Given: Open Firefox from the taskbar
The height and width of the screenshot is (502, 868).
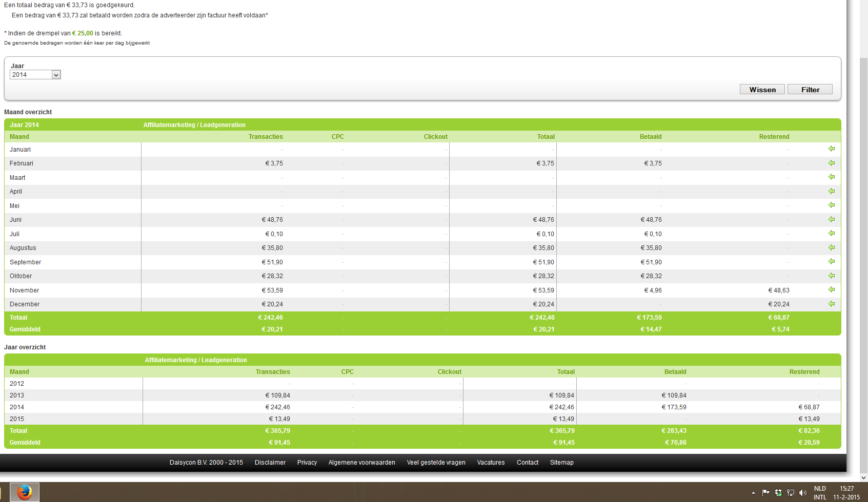Looking at the screenshot, I should pos(24,492).
